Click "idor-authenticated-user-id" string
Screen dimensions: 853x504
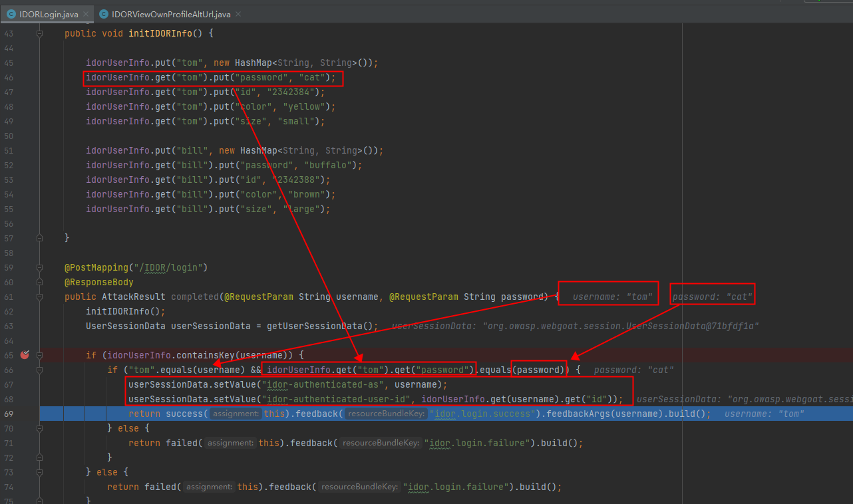338,399
